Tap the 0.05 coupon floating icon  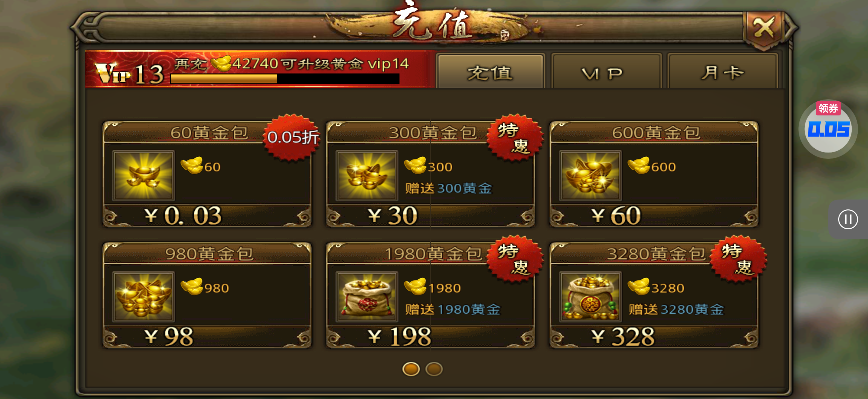[x=828, y=128]
